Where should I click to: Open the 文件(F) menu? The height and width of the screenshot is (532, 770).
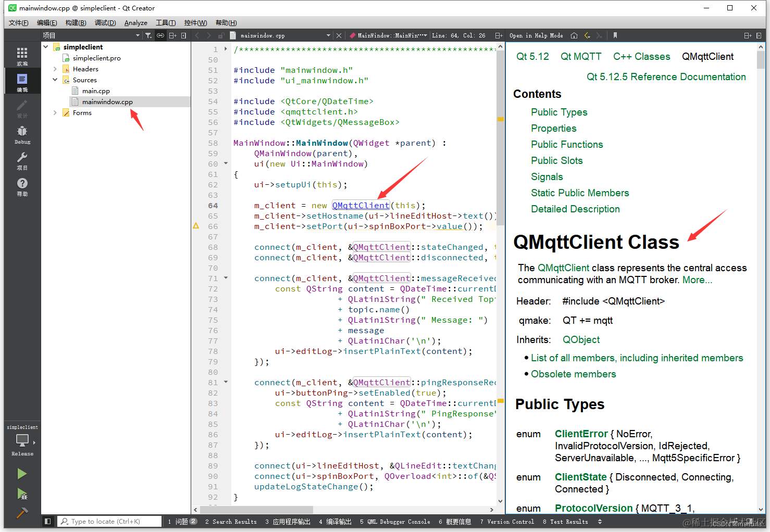click(x=19, y=22)
